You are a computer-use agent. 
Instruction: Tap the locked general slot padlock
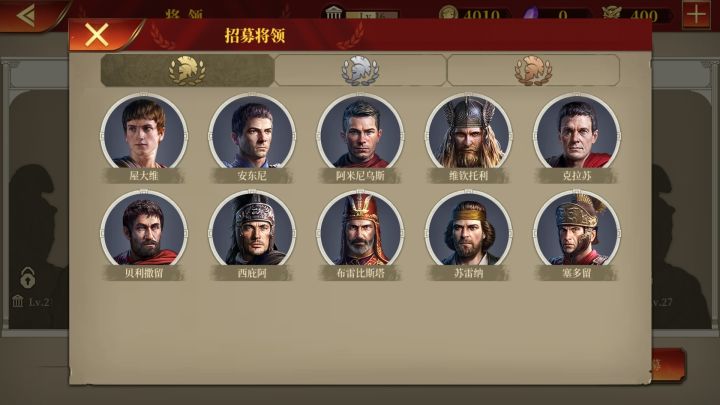28,278
